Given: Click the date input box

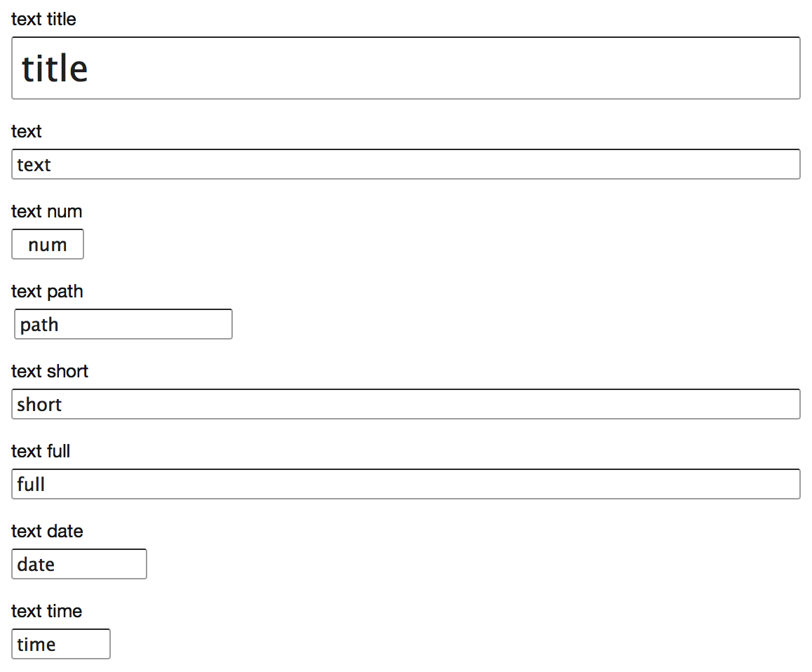Looking at the screenshot, I should point(79,564).
